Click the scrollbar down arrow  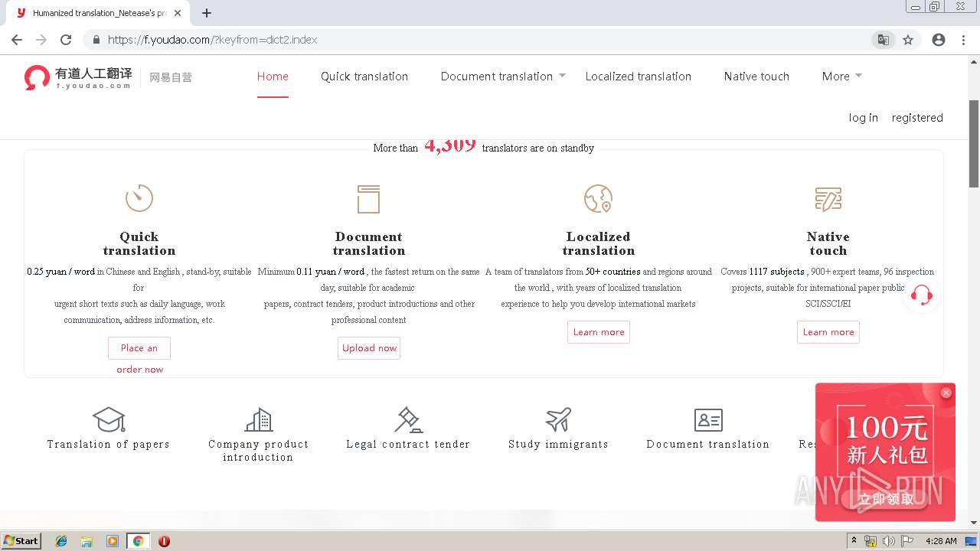coord(974,523)
